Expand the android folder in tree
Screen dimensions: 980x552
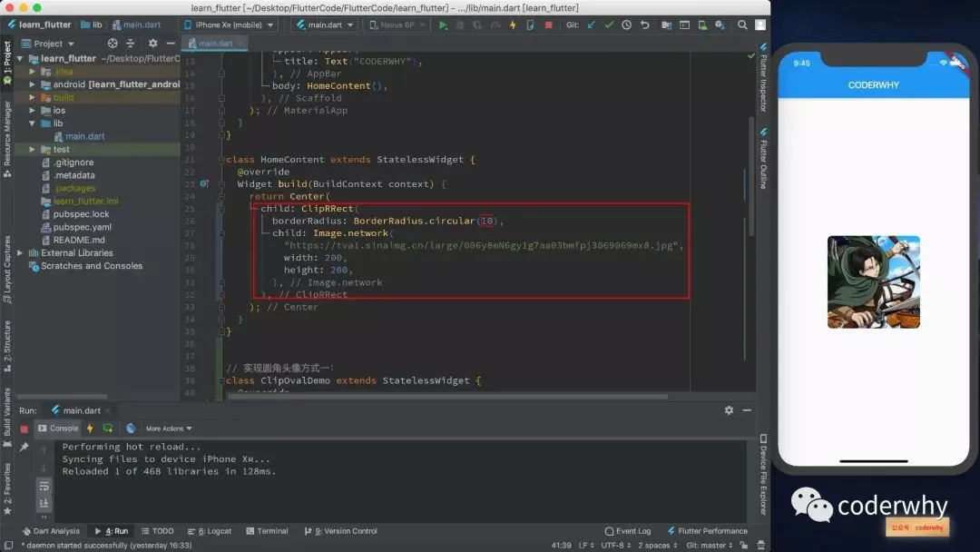point(32,84)
